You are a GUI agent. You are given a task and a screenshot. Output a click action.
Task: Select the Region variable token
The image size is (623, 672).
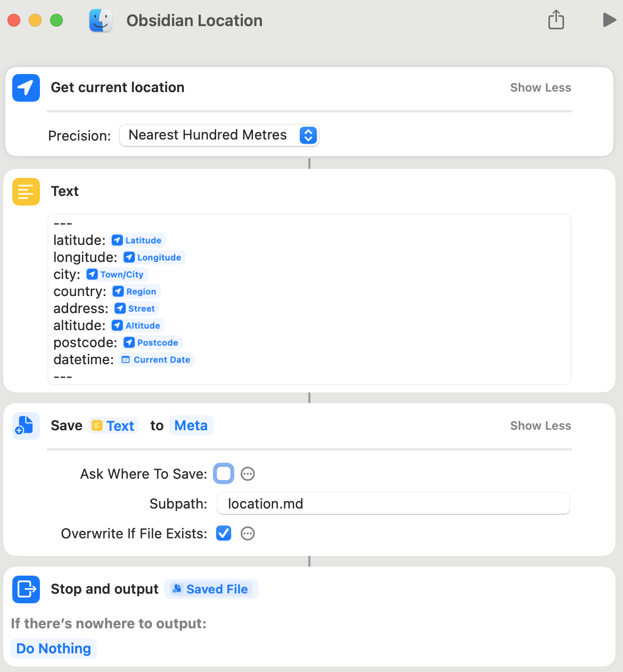click(135, 291)
